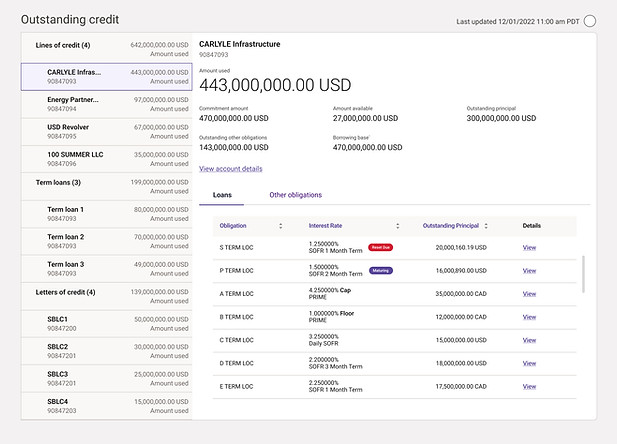
Task: Collapse the Letters of credit (4) group
Action: [107, 296]
